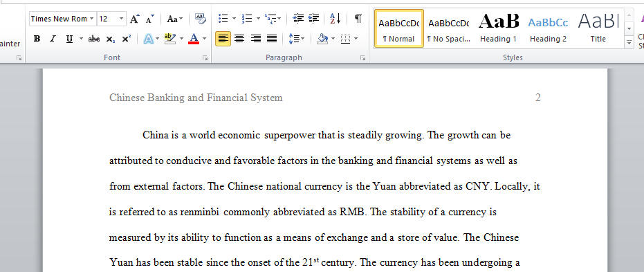Screen dimensions: 644x272
Task: Apply Superscript formatting
Action: pos(126,39)
